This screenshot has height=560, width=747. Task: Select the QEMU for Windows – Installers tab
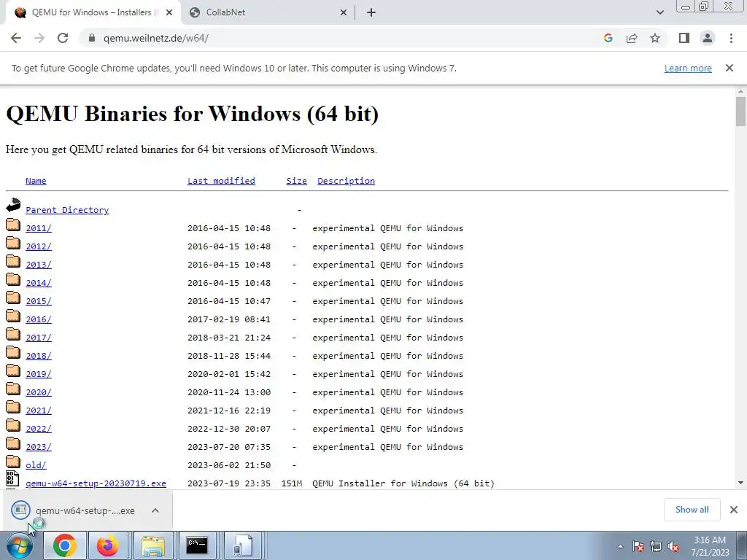click(x=93, y=12)
